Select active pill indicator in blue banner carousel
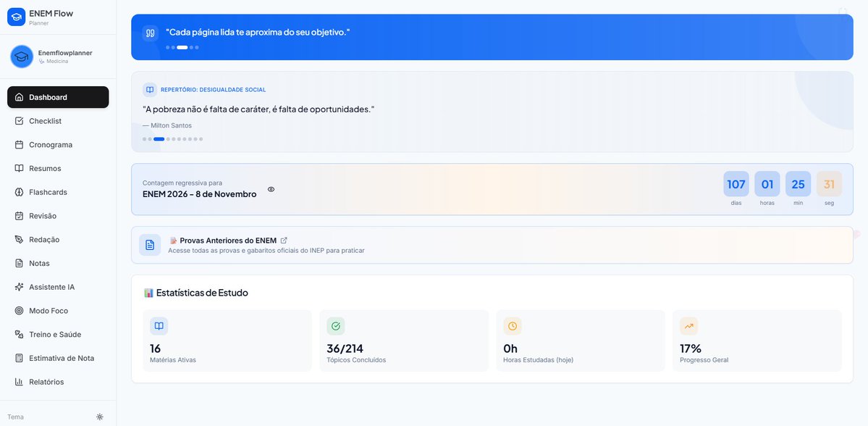The image size is (868, 426). pos(182,48)
